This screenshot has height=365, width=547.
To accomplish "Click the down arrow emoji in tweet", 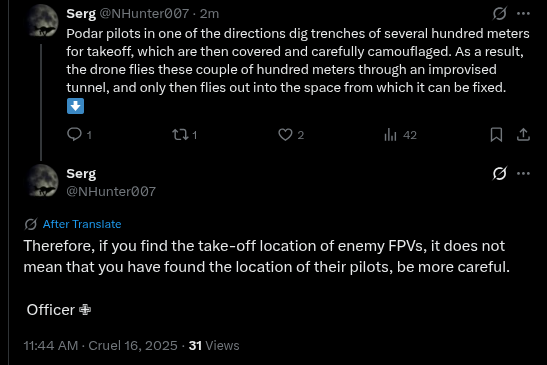I will click(75, 106).
